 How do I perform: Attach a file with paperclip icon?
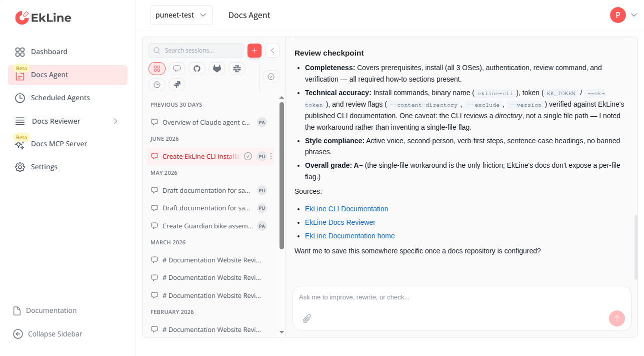click(307, 318)
